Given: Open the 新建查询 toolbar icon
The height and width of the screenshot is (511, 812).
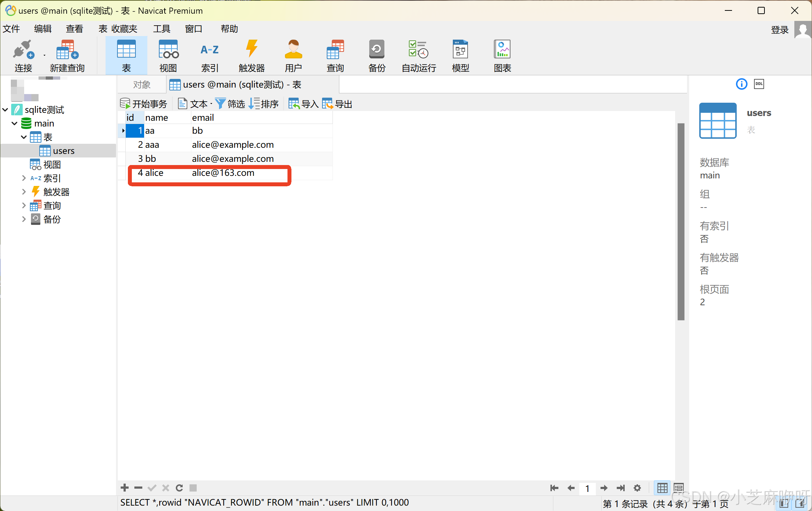Looking at the screenshot, I should tap(67, 55).
